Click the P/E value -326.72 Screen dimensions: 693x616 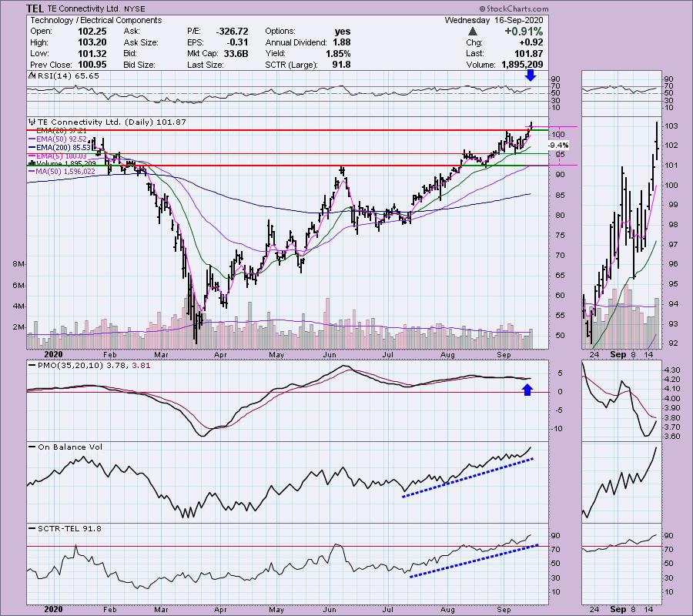[x=232, y=32]
